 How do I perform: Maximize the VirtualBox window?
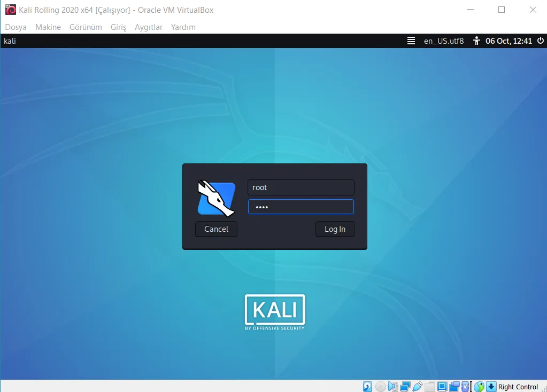pyautogui.click(x=502, y=10)
